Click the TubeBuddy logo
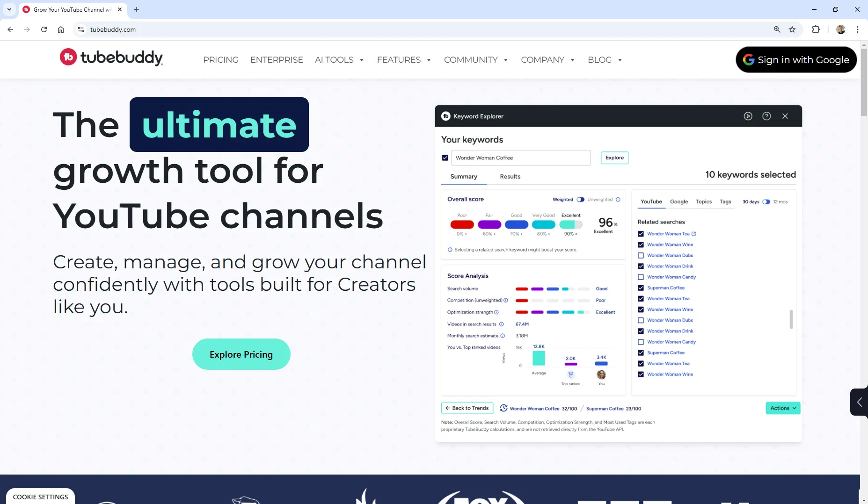This screenshot has width=868, height=504. coord(111,58)
